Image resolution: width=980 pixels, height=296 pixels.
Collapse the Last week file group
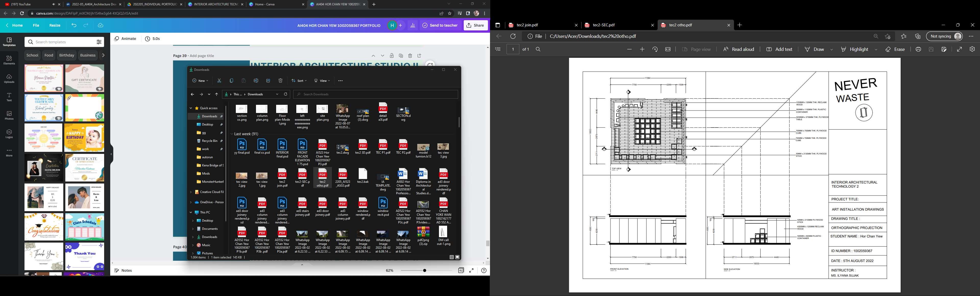tap(232, 134)
